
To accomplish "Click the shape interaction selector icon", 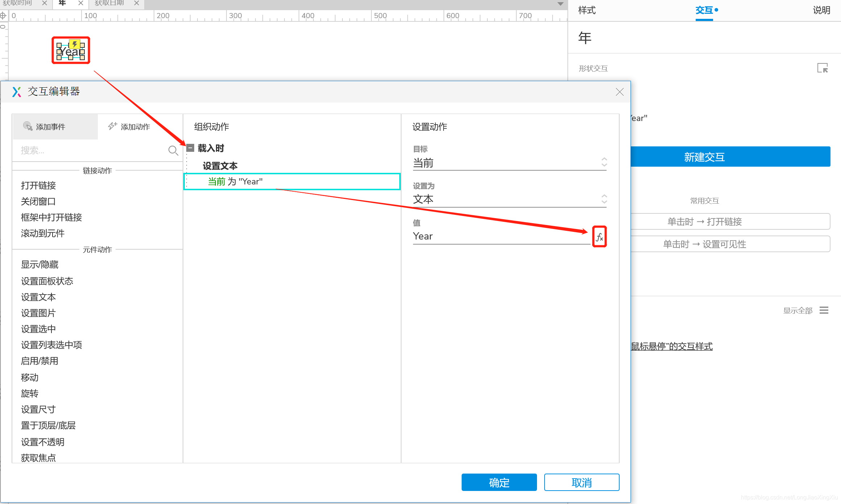I will (x=822, y=68).
